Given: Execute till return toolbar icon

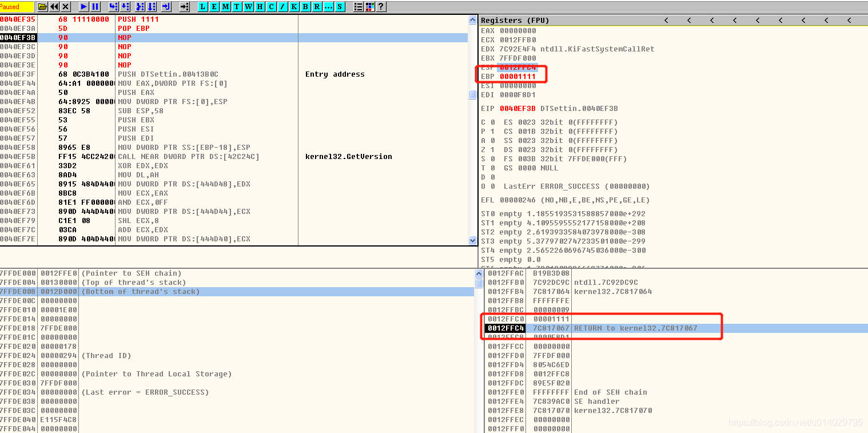Looking at the screenshot, I should (x=166, y=7).
